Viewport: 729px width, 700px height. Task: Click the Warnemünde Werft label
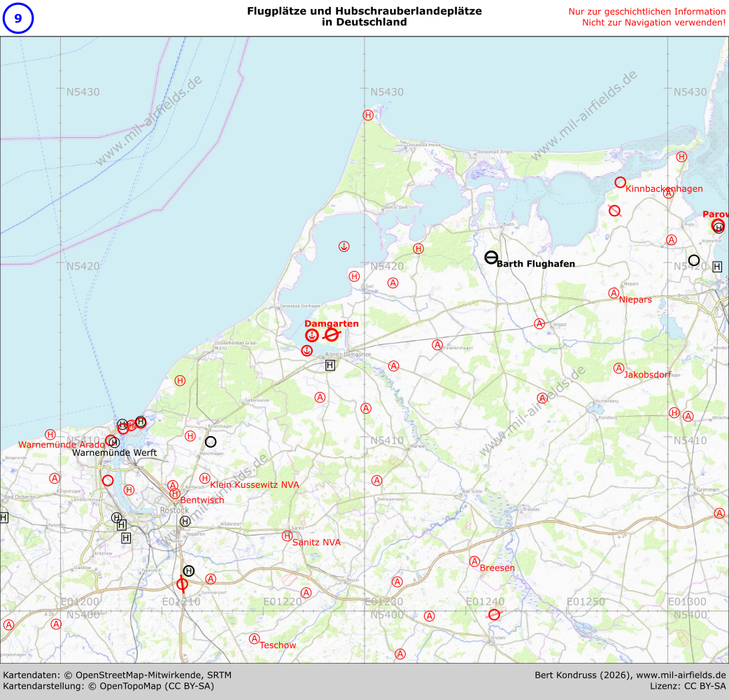[x=115, y=453]
